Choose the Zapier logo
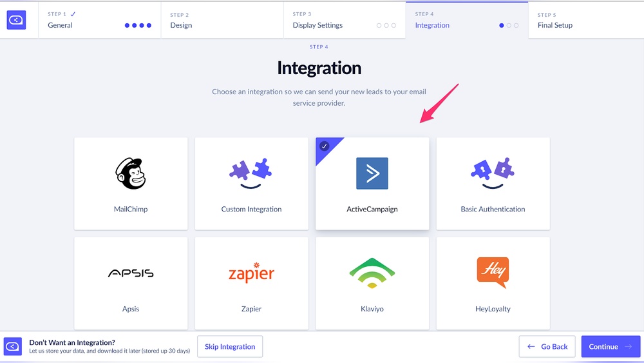Screen dimensions: 644x363 click(251, 272)
